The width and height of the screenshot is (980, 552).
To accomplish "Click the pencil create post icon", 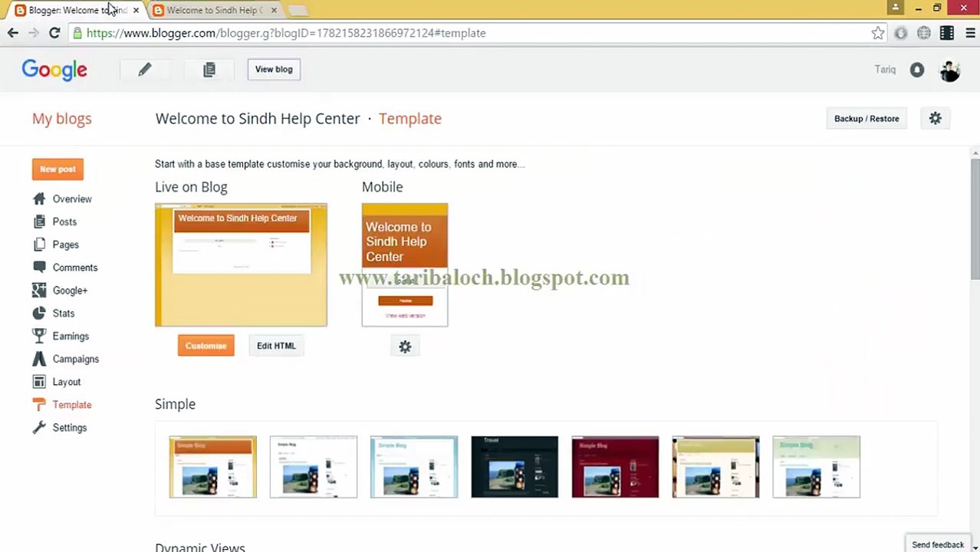I will (x=144, y=70).
